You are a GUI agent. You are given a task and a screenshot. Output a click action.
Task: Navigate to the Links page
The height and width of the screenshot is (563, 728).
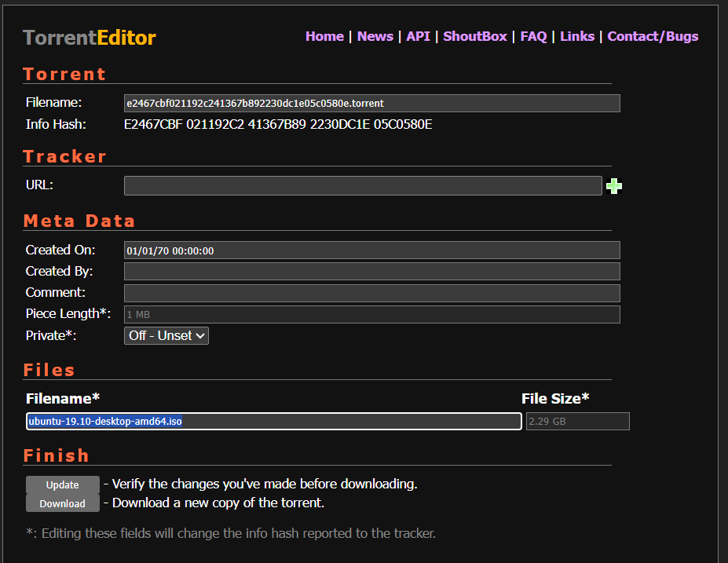pyautogui.click(x=577, y=36)
